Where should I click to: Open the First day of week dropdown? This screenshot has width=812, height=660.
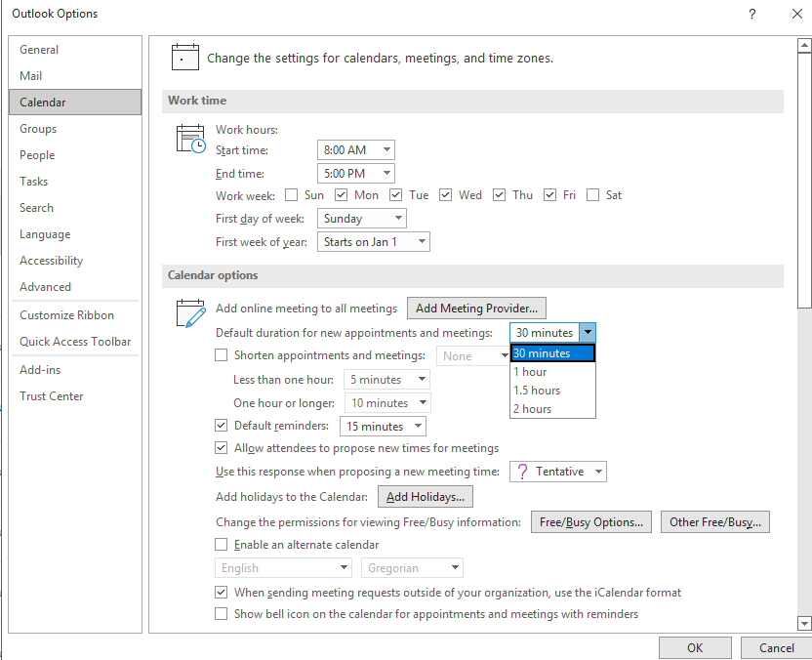click(x=398, y=218)
